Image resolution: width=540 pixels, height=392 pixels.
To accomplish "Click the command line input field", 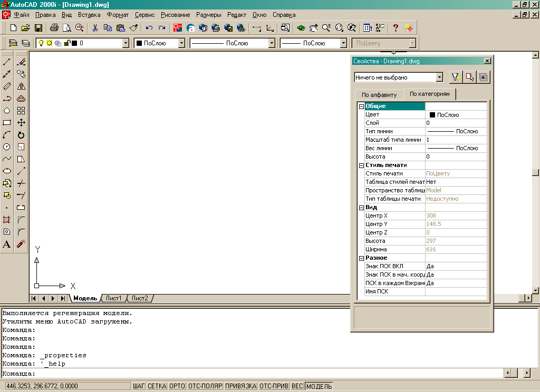I will coord(264,374).
